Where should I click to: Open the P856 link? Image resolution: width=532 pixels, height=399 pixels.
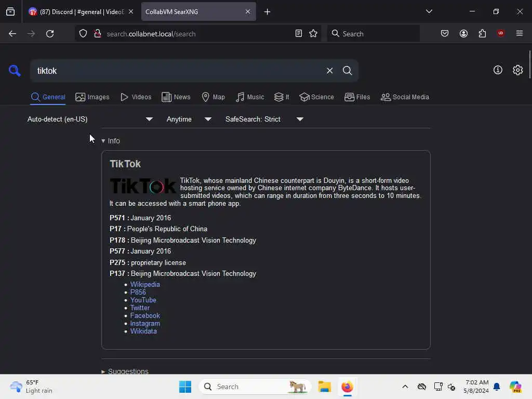coord(138,292)
